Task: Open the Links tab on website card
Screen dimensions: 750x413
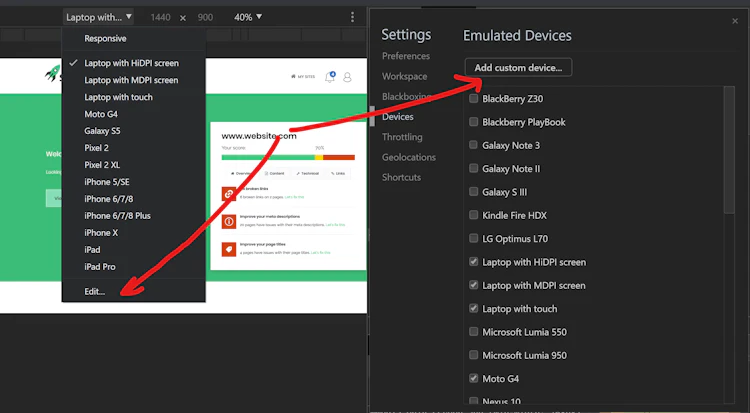Action: [338, 173]
